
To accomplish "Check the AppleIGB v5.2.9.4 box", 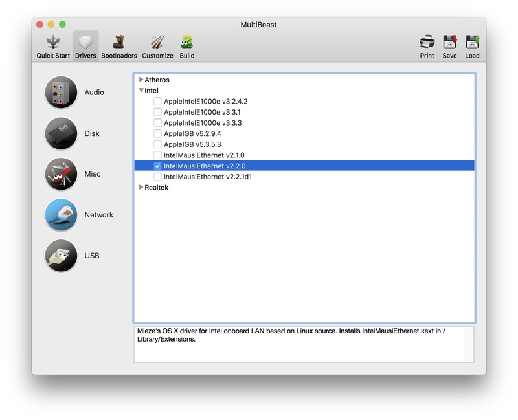I will [157, 133].
